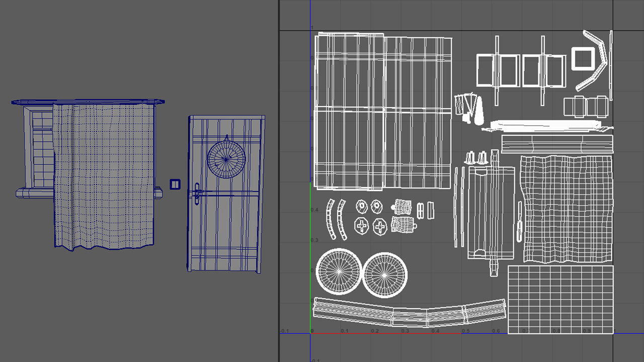Select the curtain mesh in the 3D viewport
The width and height of the screenshot is (644, 362).
click(104, 176)
